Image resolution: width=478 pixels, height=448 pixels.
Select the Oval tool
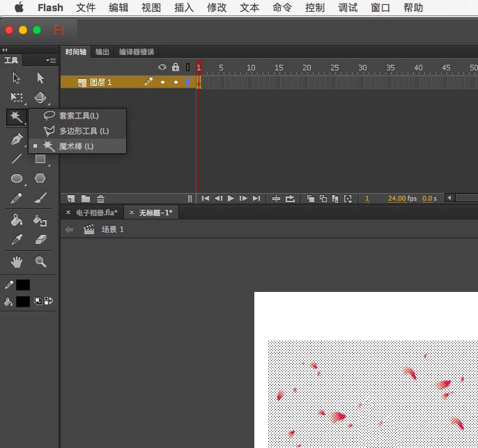[17, 179]
